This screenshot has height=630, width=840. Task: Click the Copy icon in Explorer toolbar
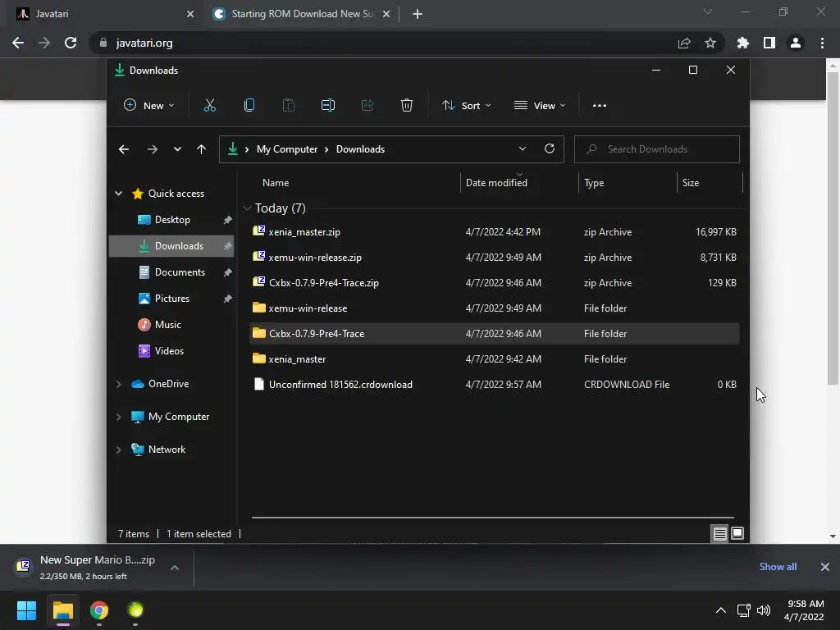pyautogui.click(x=249, y=106)
